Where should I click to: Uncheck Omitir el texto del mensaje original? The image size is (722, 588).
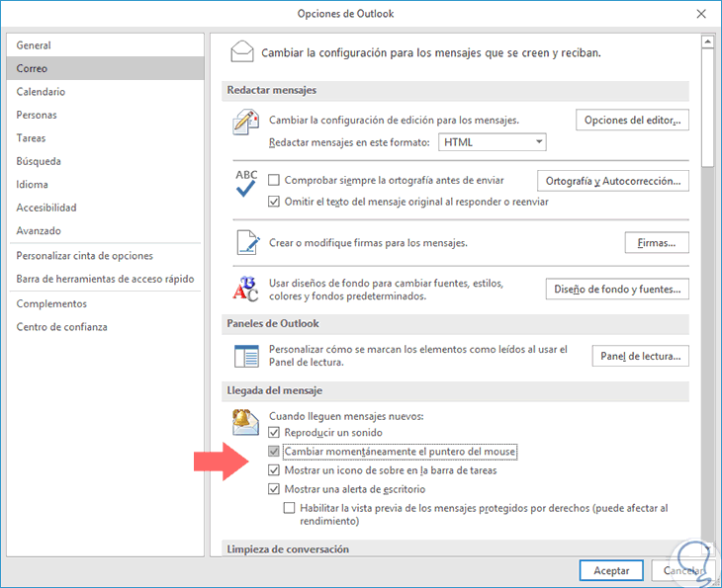click(x=274, y=202)
